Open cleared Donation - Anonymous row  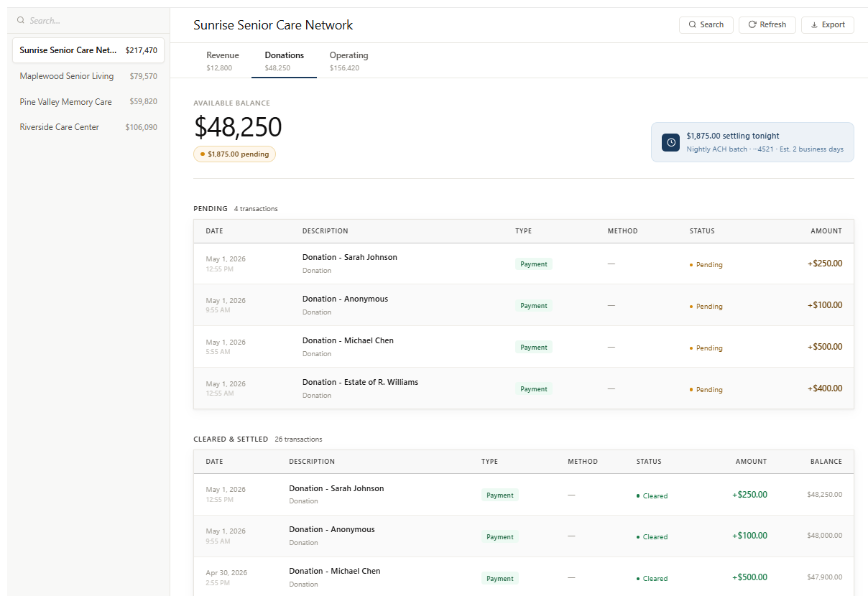pos(523,536)
